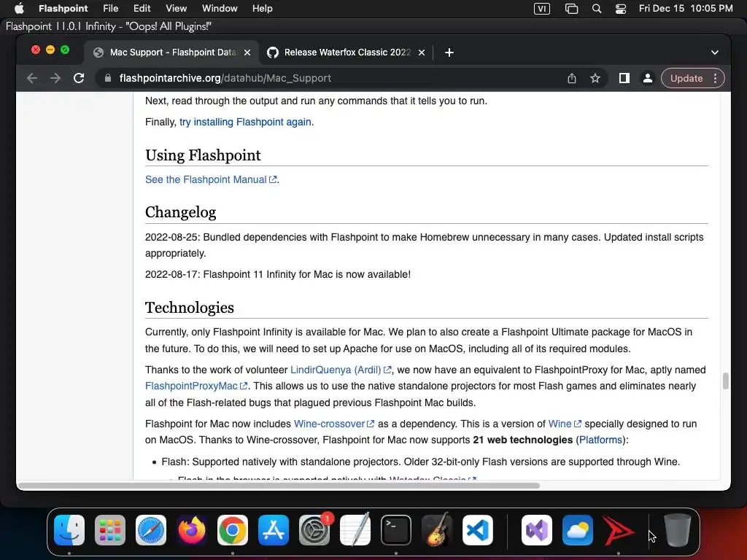Open the App Store dock icon
Viewport: 747px width, 560px height.
[x=274, y=530]
